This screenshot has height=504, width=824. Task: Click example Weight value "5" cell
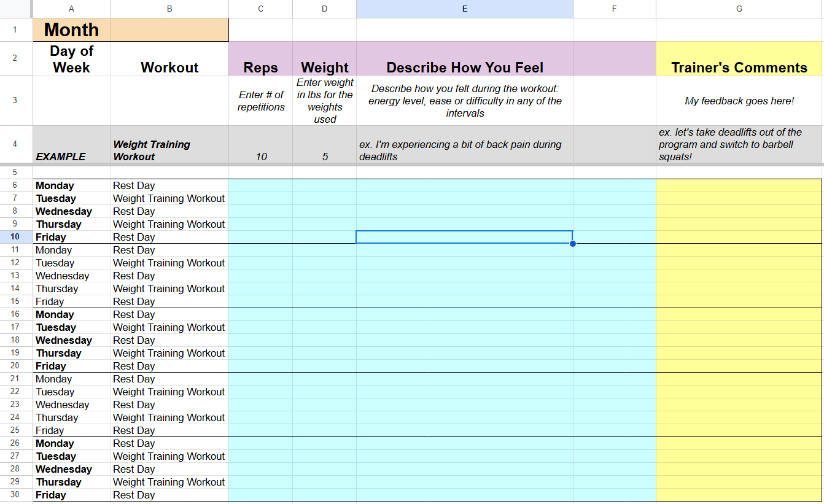click(325, 144)
